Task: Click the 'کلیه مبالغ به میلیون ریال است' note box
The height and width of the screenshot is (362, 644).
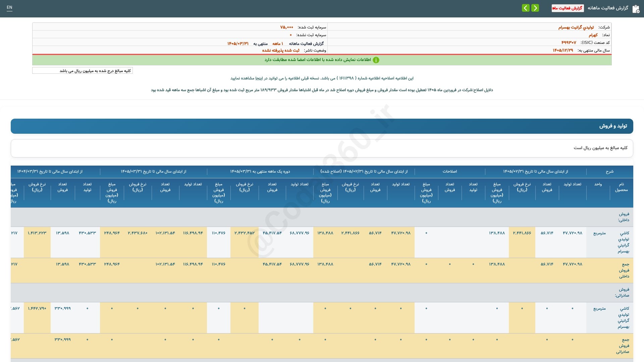Action: 322,148
